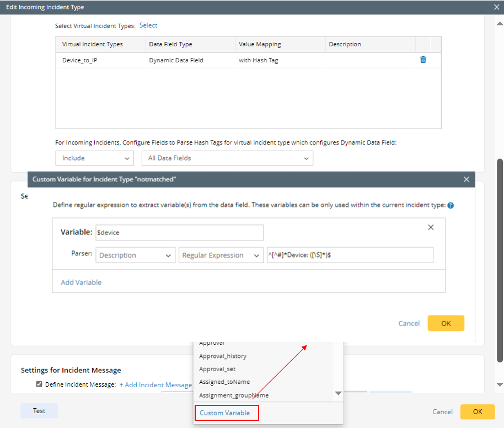Click the Variable name input field
The image size is (504, 433).
179,232
